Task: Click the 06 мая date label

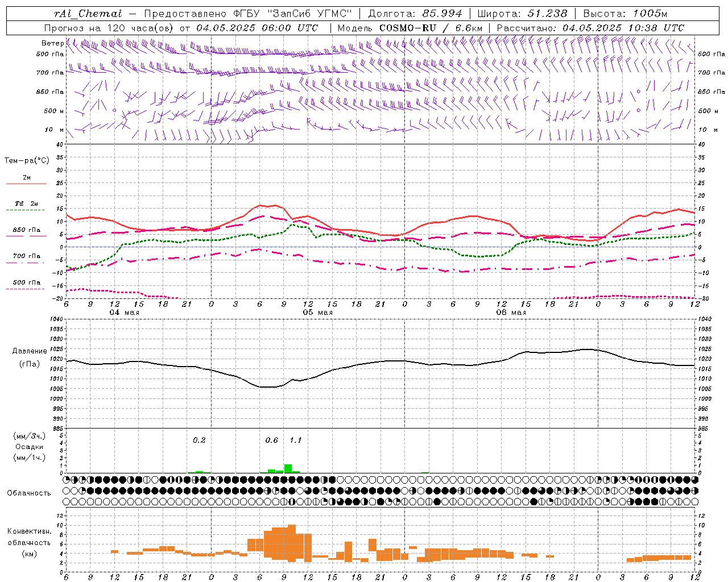Action: tap(511, 313)
